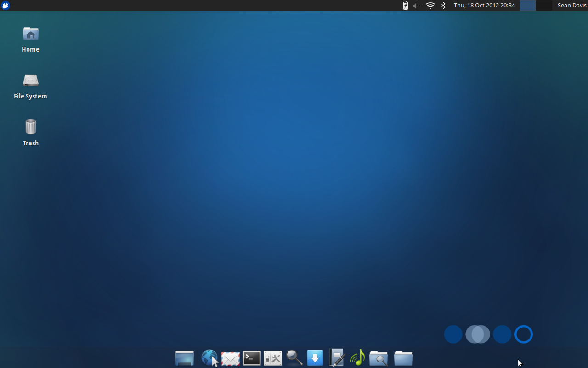Open the Application Finder magnifier icon
The image size is (588, 368).
point(294,358)
